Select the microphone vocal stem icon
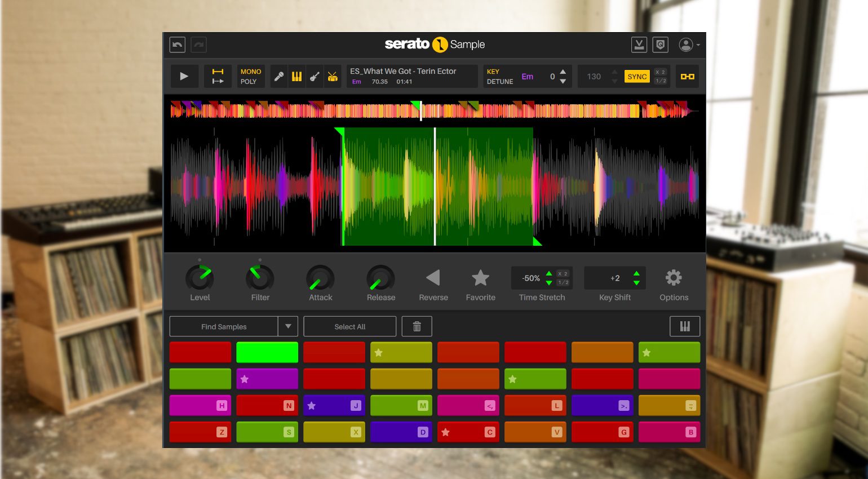This screenshot has height=479, width=868. (x=278, y=77)
